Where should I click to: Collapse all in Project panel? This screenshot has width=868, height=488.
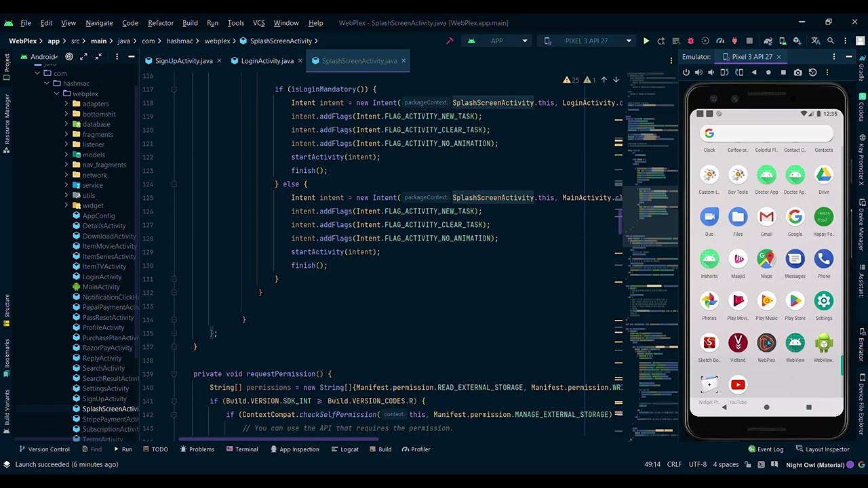click(x=99, y=57)
